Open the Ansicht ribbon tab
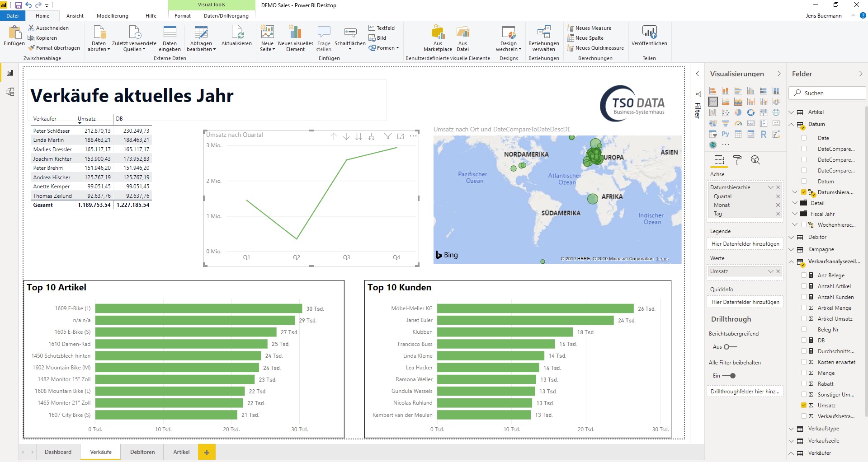868x462 pixels. (x=75, y=16)
